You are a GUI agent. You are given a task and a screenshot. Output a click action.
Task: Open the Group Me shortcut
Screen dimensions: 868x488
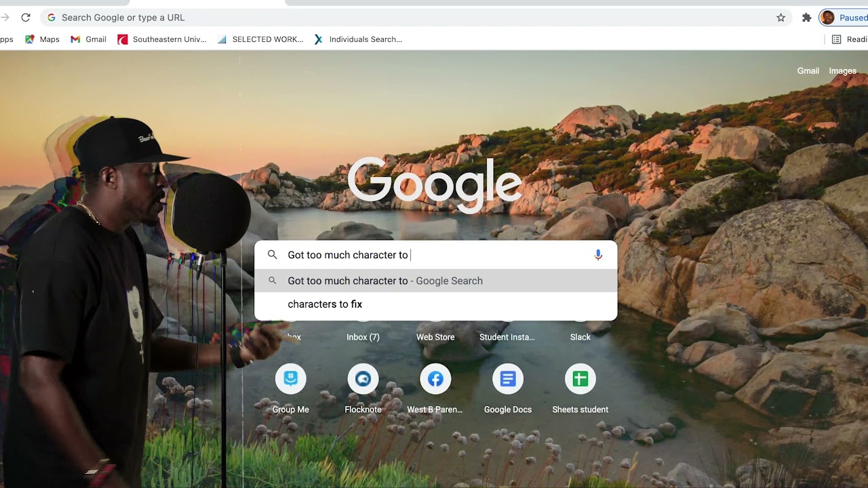[291, 388]
